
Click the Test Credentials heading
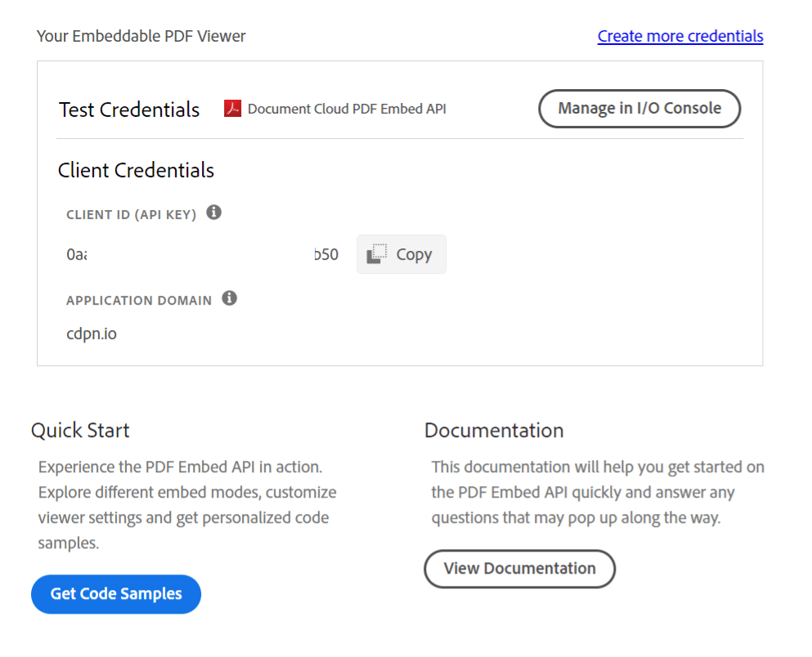pos(129,109)
